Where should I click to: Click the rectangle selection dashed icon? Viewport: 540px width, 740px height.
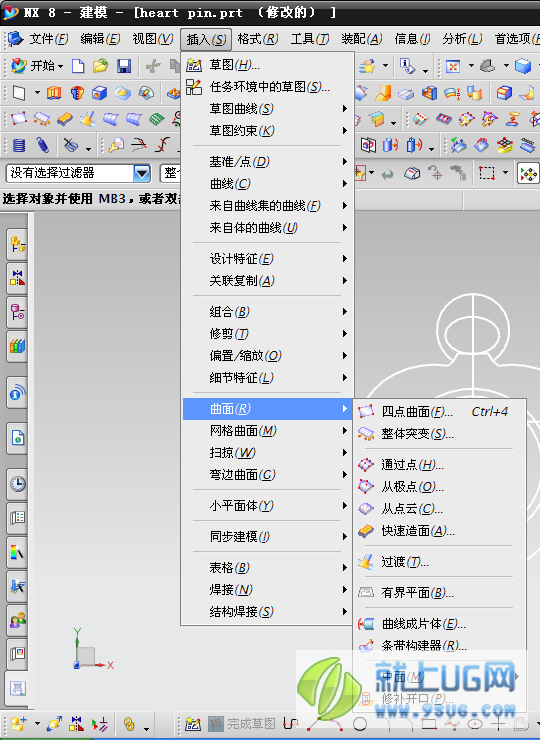(x=487, y=173)
